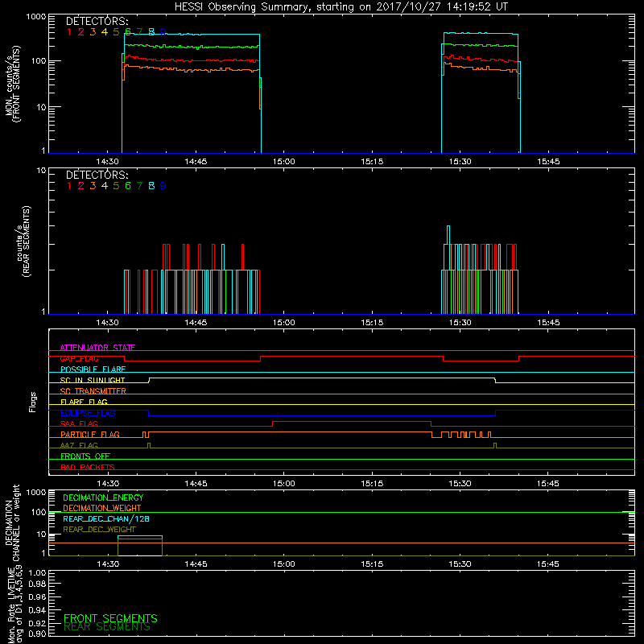
Task: Click the 100 tick label on the front segments axis
Action: 39,61
